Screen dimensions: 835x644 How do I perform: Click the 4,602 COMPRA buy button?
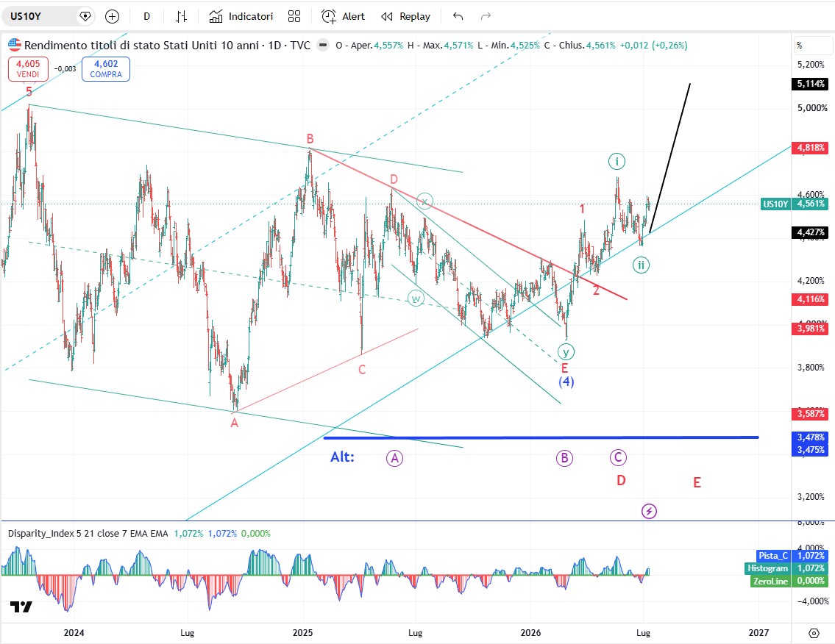point(106,68)
